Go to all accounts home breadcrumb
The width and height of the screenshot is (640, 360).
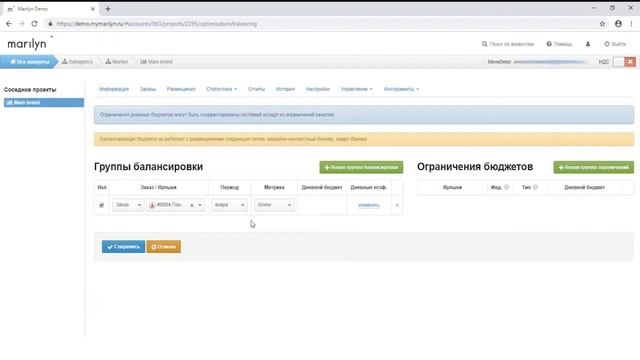(29, 62)
